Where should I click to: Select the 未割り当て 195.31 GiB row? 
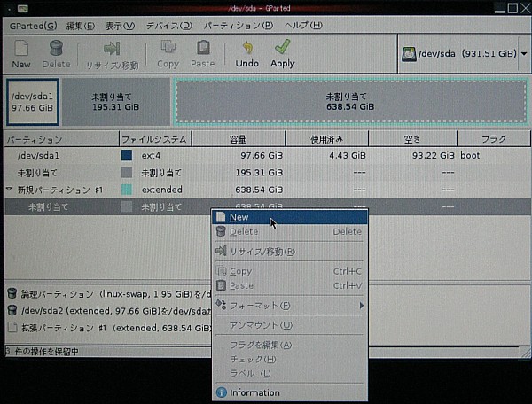pyautogui.click(x=268, y=173)
